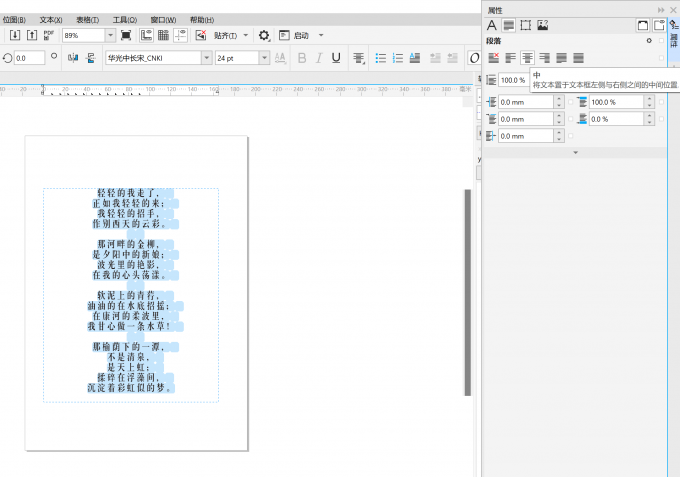Click the Options gear icon
Screen dimensions: 680x477
tap(264, 35)
